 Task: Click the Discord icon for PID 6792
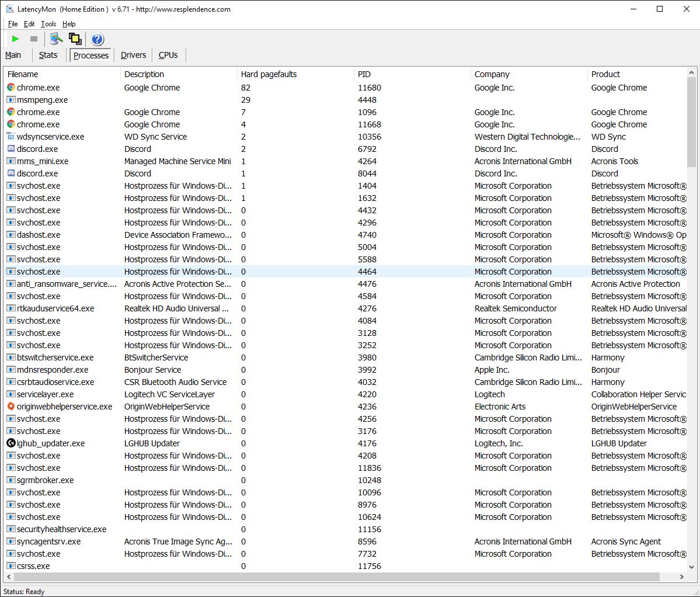pos(11,149)
